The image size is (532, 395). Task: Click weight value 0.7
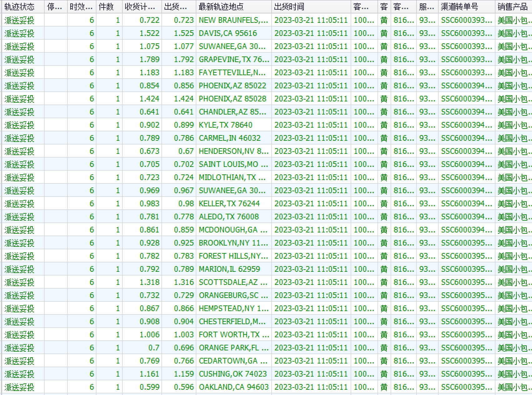154,348
